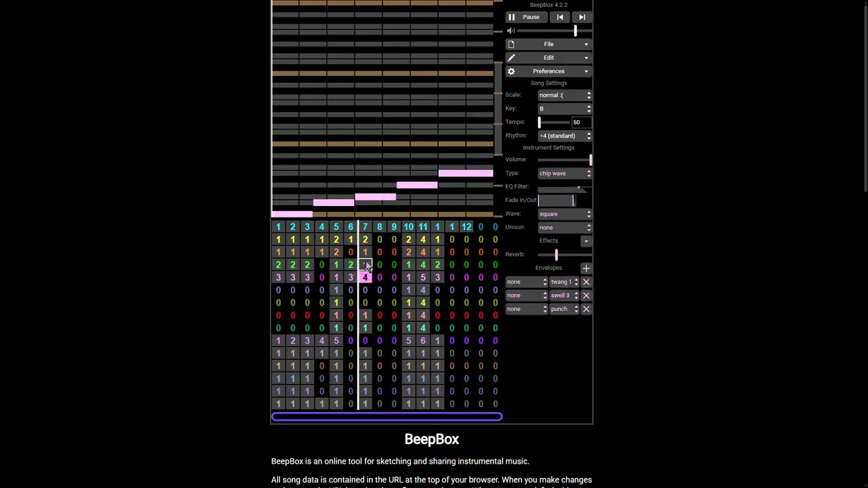Jump to the previous bar
The height and width of the screenshot is (488, 868).
pos(560,17)
